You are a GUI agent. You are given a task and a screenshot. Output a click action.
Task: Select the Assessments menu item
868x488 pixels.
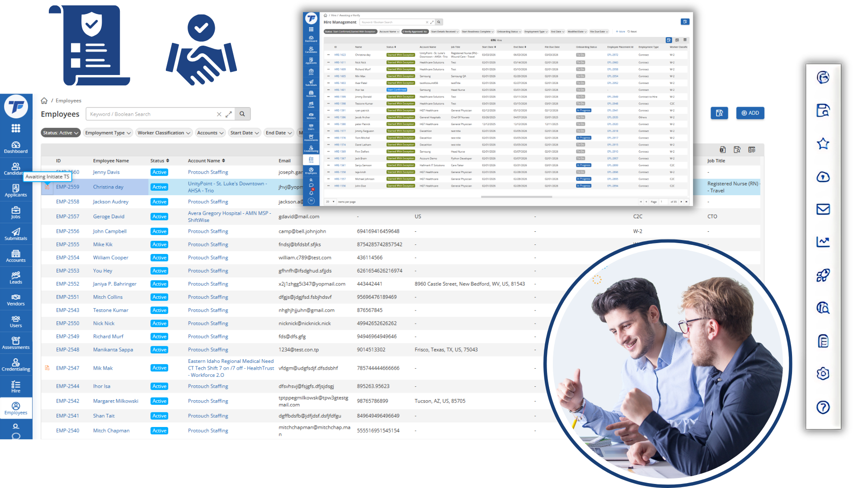(x=16, y=343)
